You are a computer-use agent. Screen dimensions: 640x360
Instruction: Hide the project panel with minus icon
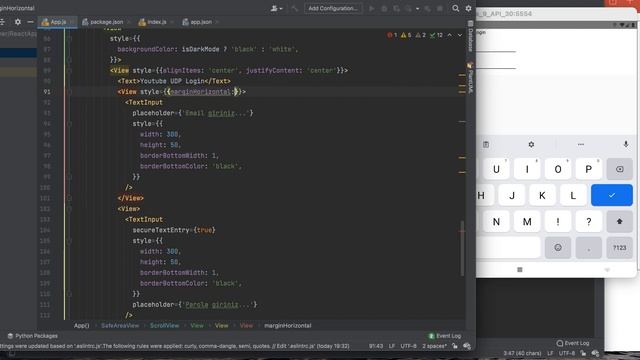point(30,22)
